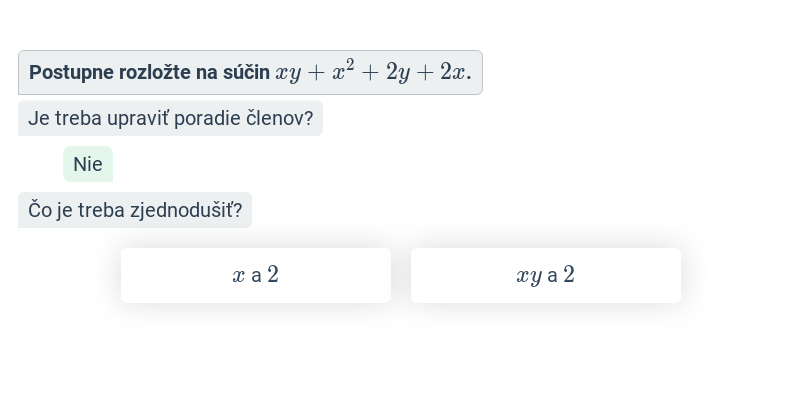Viewport: 800px width, 400px height.
Task: Click the 2x term in the expression
Action: (453, 72)
